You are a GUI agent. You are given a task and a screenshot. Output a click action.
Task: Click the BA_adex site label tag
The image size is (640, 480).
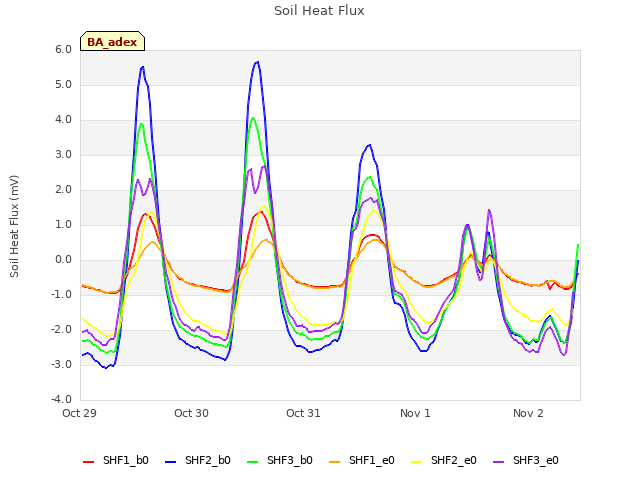tap(112, 42)
